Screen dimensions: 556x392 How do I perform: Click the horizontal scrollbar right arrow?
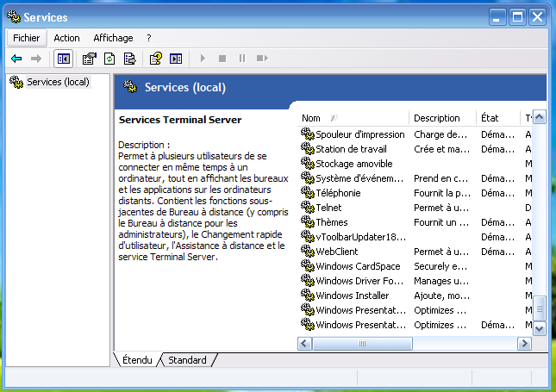(524, 344)
